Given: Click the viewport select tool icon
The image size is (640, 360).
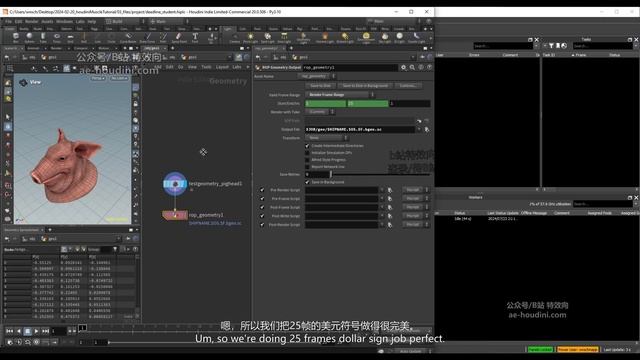Looking at the screenshot, I should point(8,117).
